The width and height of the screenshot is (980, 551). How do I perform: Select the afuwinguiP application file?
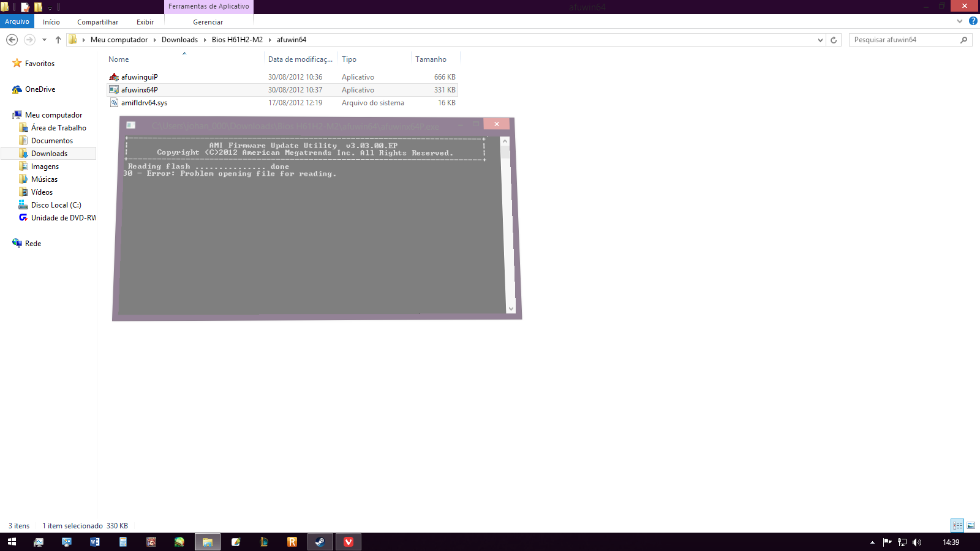(x=140, y=77)
